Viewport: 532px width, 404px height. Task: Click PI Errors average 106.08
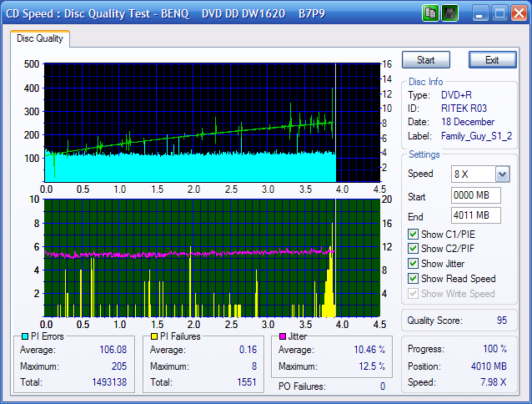113,350
